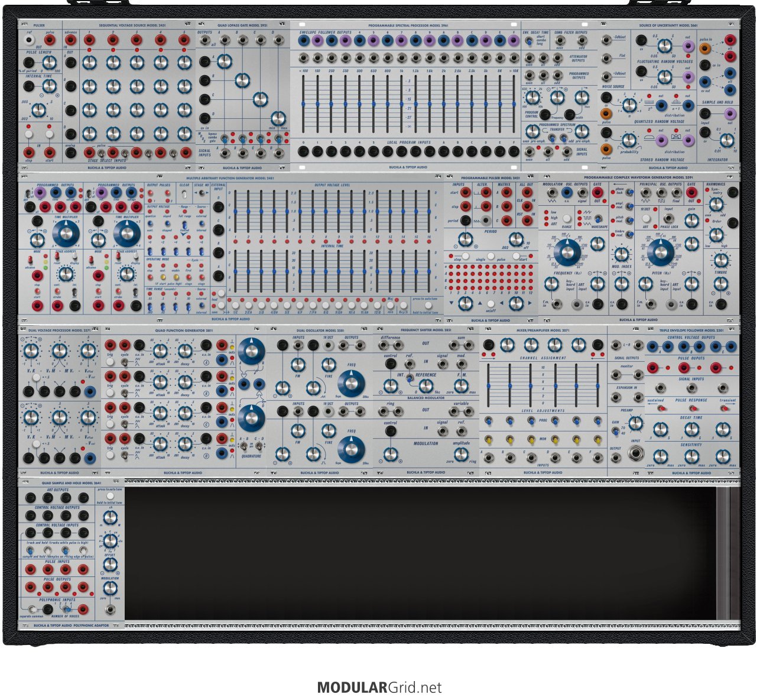Click the white ref output jack on Pulser
The height and width of the screenshot is (700, 760).
(29, 40)
